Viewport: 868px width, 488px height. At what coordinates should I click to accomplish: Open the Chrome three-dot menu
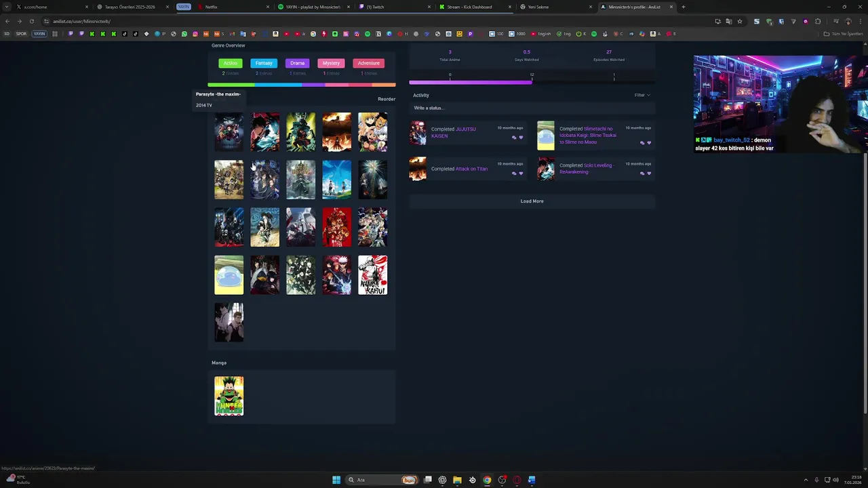pyautogui.click(x=860, y=21)
